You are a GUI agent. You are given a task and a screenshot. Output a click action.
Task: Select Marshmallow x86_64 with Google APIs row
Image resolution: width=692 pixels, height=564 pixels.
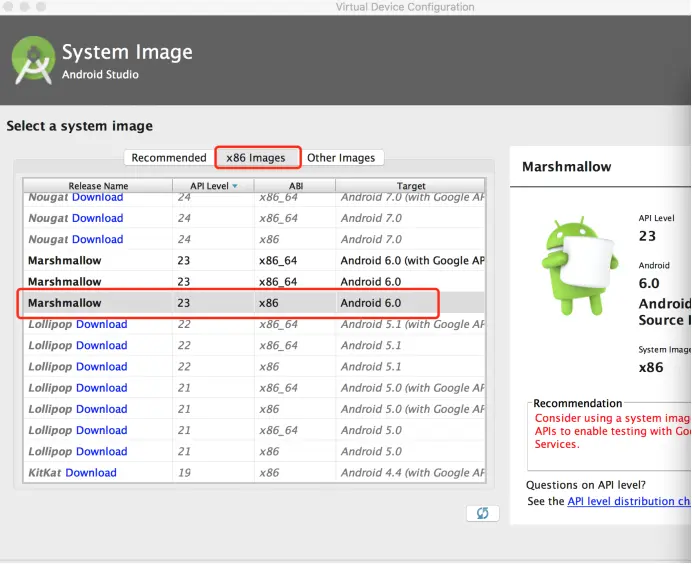coord(254,260)
